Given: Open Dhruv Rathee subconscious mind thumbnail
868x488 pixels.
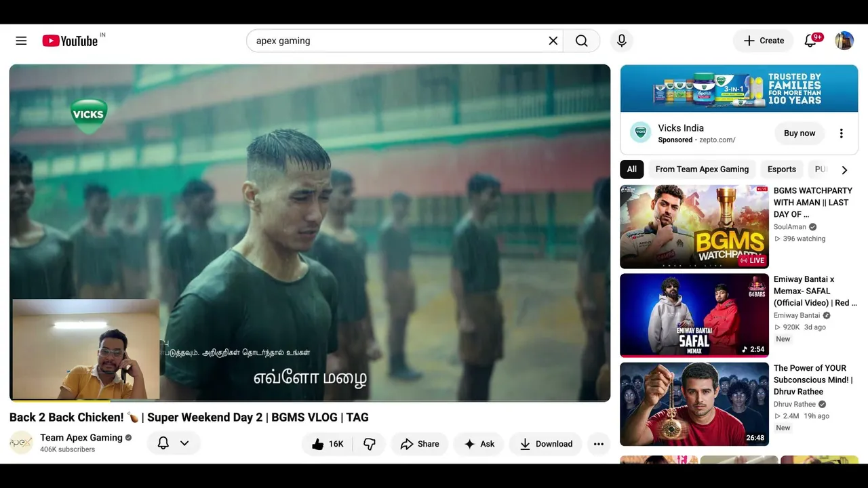Looking at the screenshot, I should pyautogui.click(x=694, y=404).
